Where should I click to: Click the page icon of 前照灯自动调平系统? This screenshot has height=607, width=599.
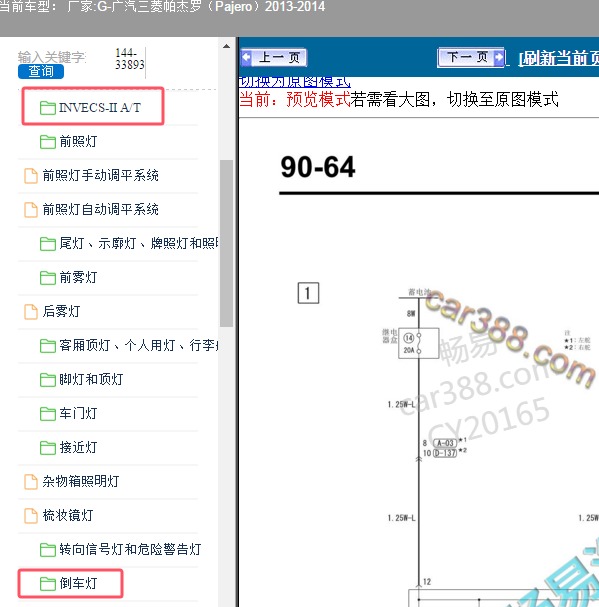[31, 210]
